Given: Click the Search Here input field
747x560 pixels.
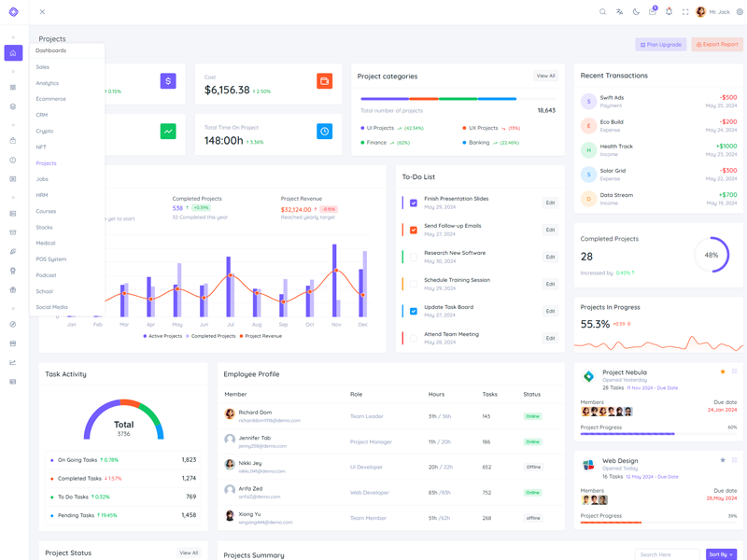Looking at the screenshot, I should tap(667, 554).
